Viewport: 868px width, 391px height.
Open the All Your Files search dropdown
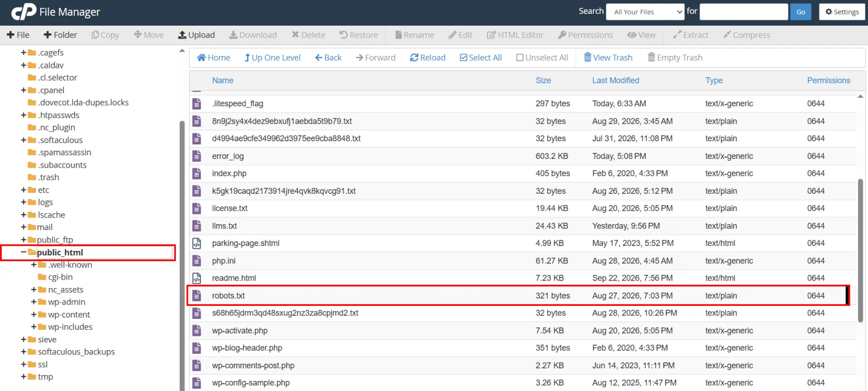(645, 12)
